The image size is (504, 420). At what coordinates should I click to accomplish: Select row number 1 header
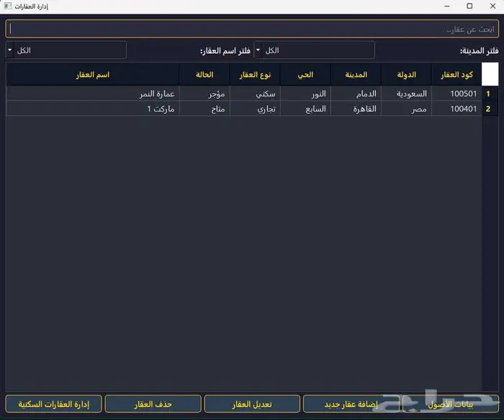pyautogui.click(x=489, y=94)
